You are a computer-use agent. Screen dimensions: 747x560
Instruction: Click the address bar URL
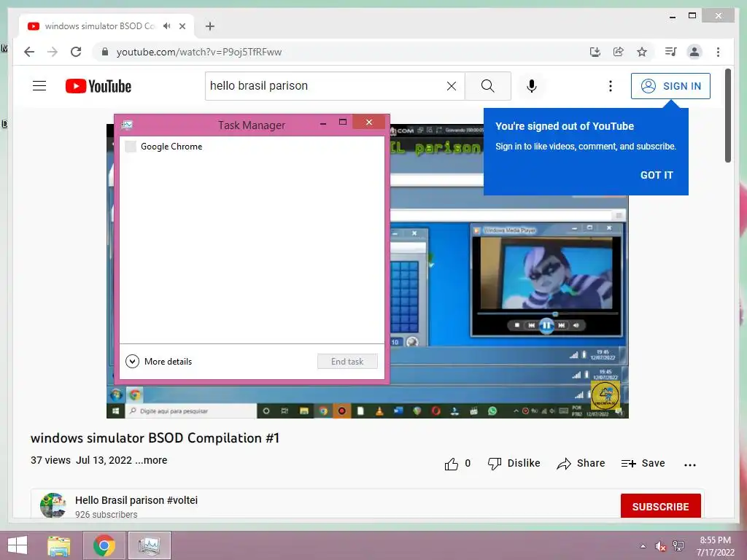pyautogui.click(x=199, y=52)
